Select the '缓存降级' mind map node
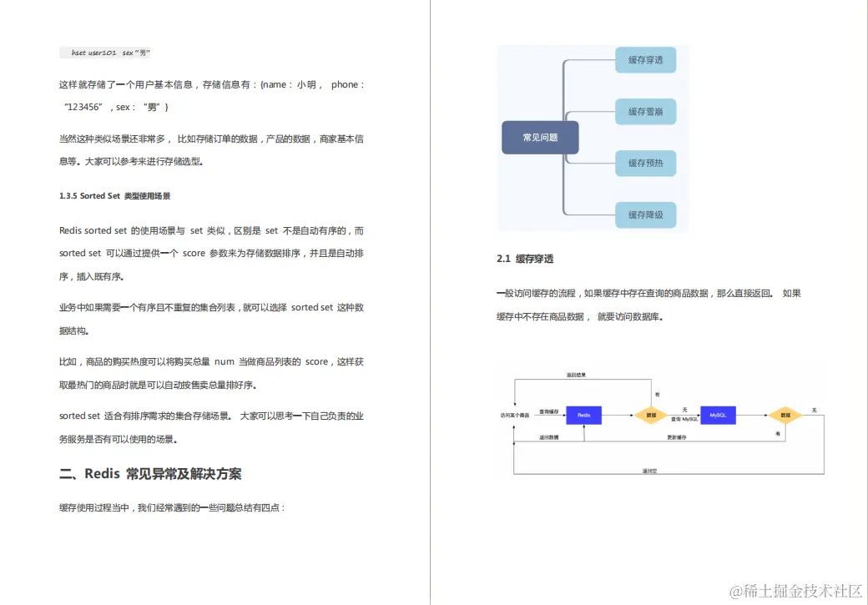Image resolution: width=868 pixels, height=605 pixels. click(645, 214)
